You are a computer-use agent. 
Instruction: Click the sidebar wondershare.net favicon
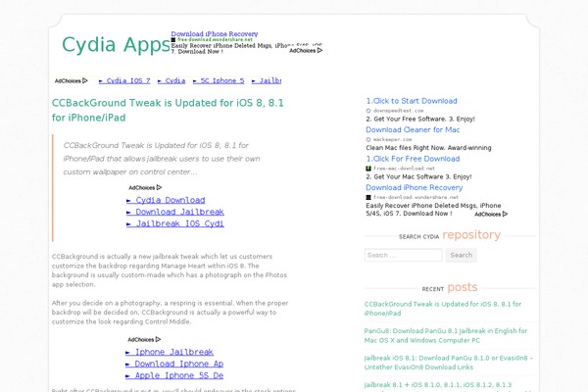click(368, 197)
